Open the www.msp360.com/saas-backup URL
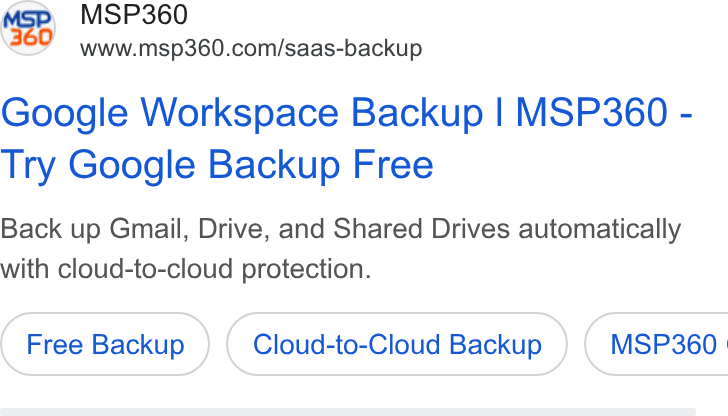The width and height of the screenshot is (728, 416). coord(251,48)
